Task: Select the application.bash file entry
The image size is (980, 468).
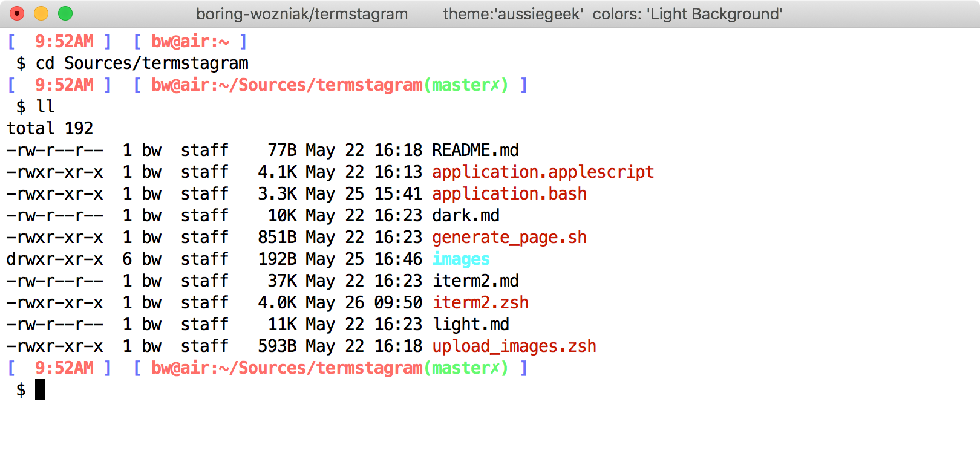Action: click(x=509, y=193)
